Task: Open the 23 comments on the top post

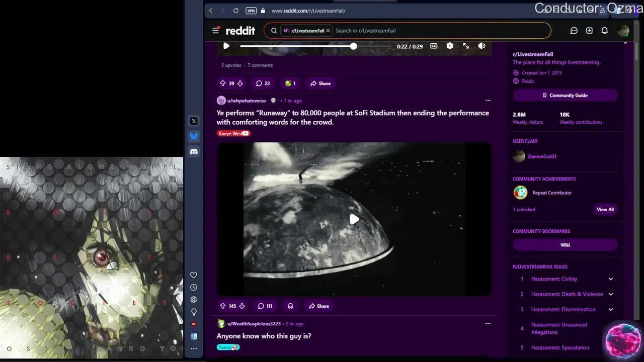Action: (x=263, y=83)
